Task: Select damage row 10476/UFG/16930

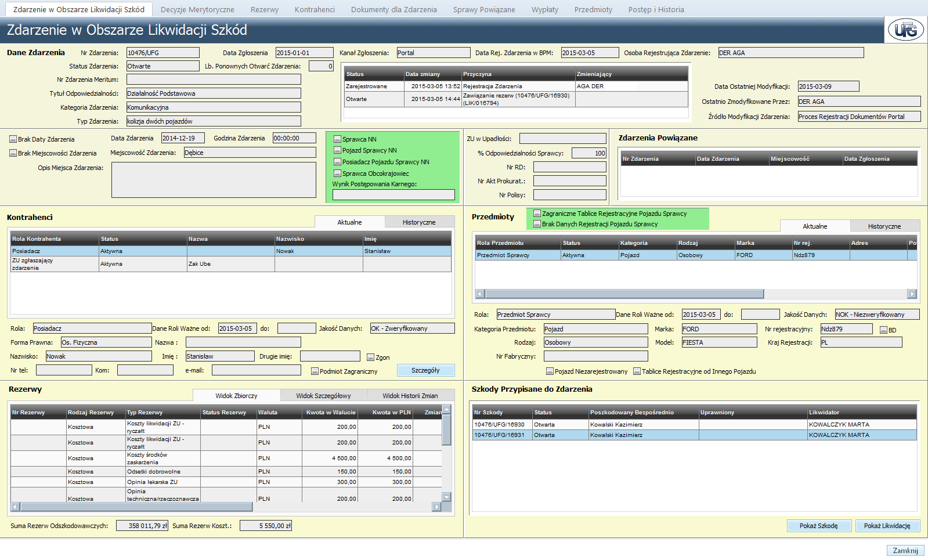Action: tap(695, 425)
